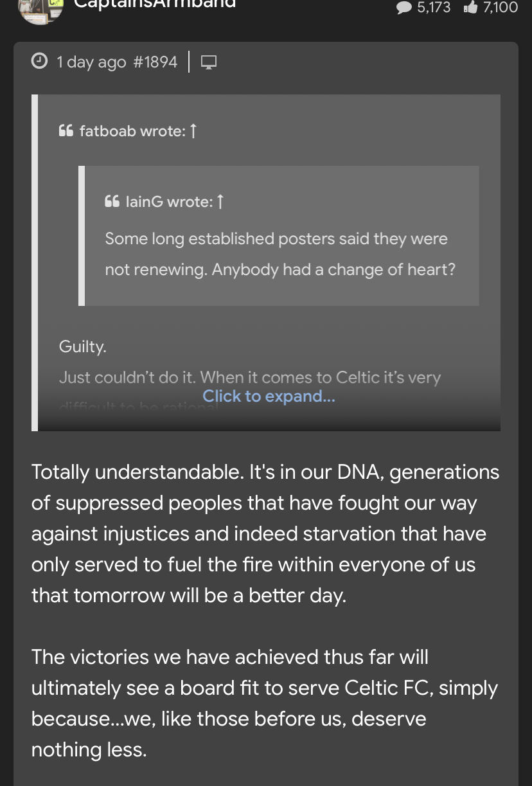Click the quote mark icon beside IainG
This screenshot has width=532, height=786.
tap(112, 202)
